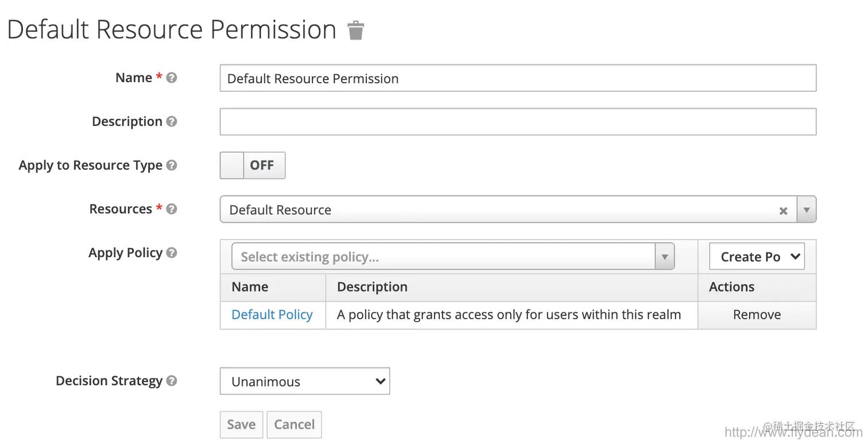Click the Decision Strategy help icon

coord(171,381)
